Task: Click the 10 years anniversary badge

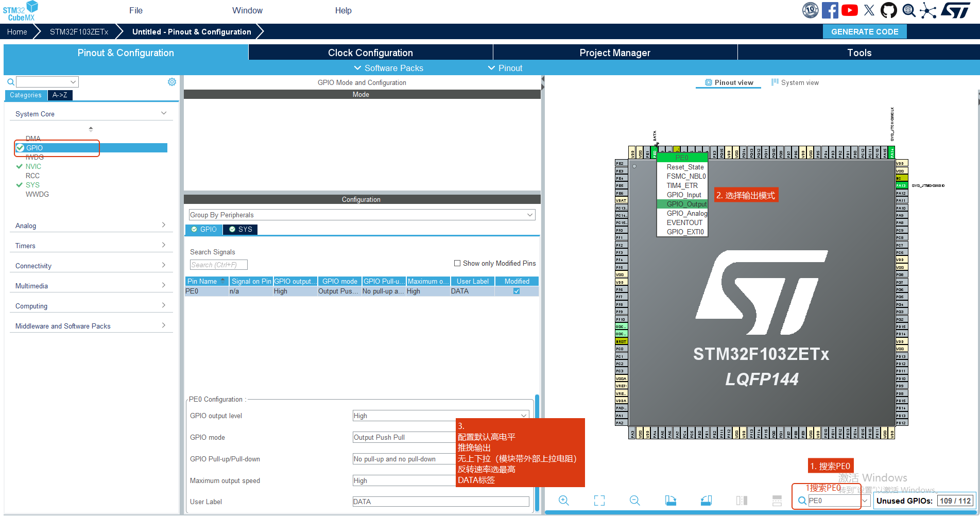Action: [x=811, y=10]
